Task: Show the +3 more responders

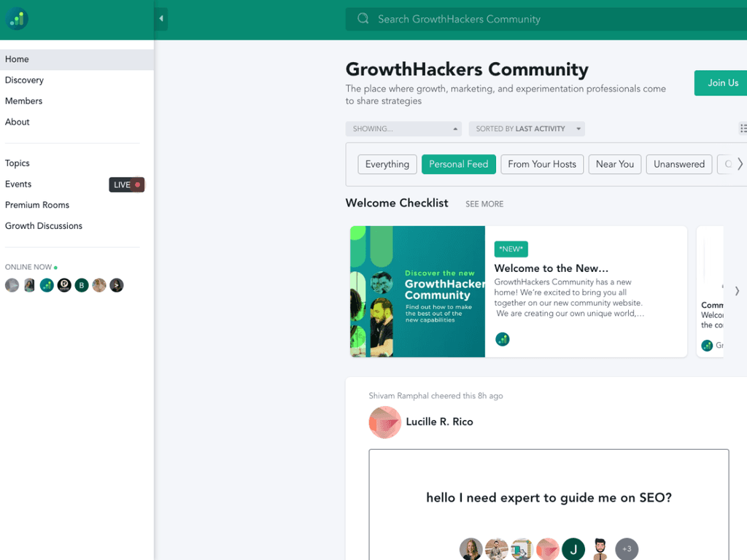Action: coord(627,549)
